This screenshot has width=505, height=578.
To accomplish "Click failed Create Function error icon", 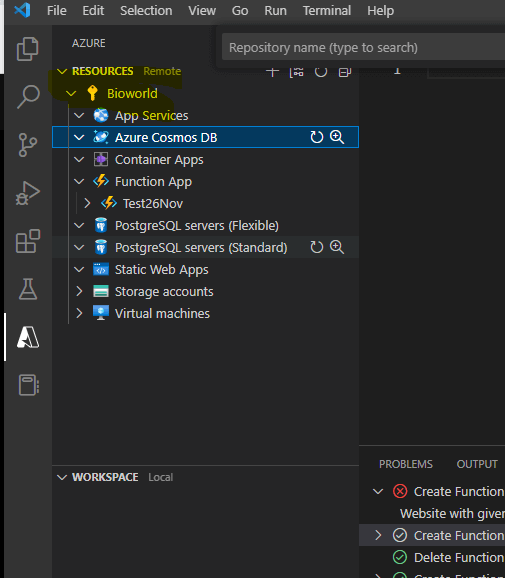I will tap(400, 491).
